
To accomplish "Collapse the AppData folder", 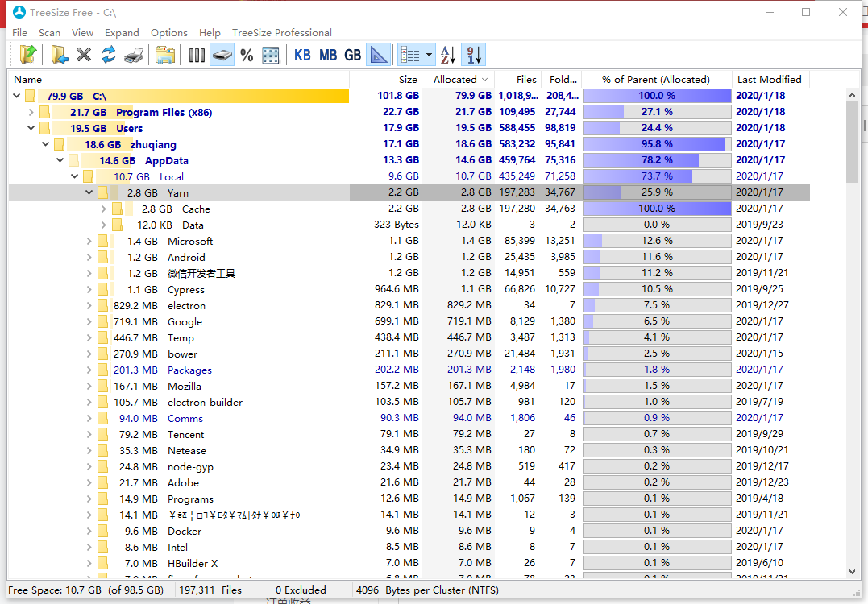I will (60, 159).
